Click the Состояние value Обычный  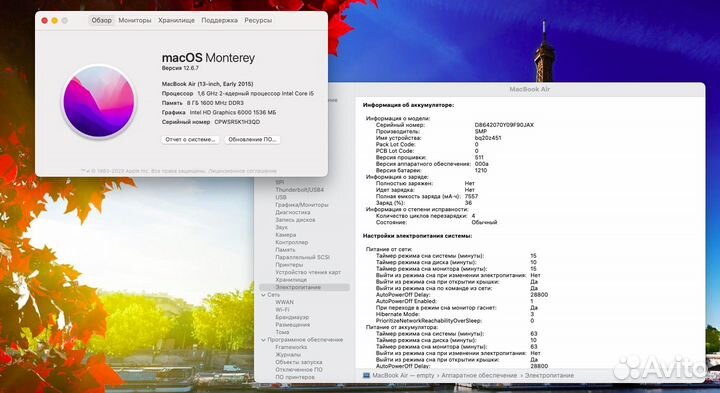(484, 222)
